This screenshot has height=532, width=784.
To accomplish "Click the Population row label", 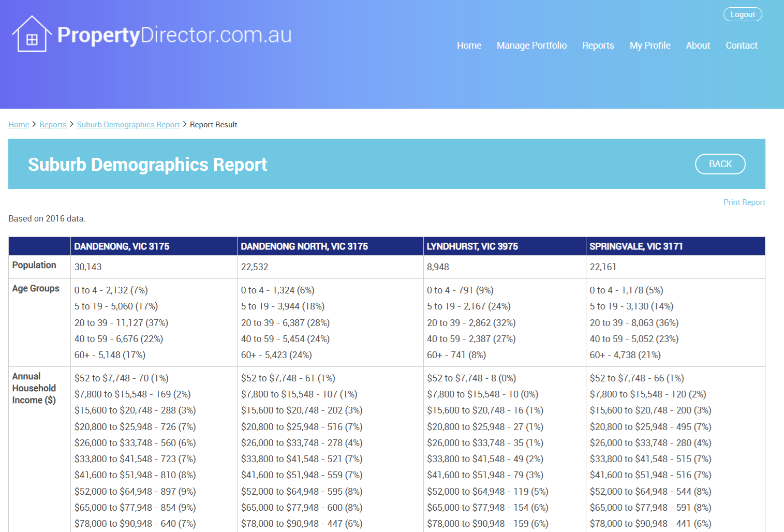I will tap(34, 265).
